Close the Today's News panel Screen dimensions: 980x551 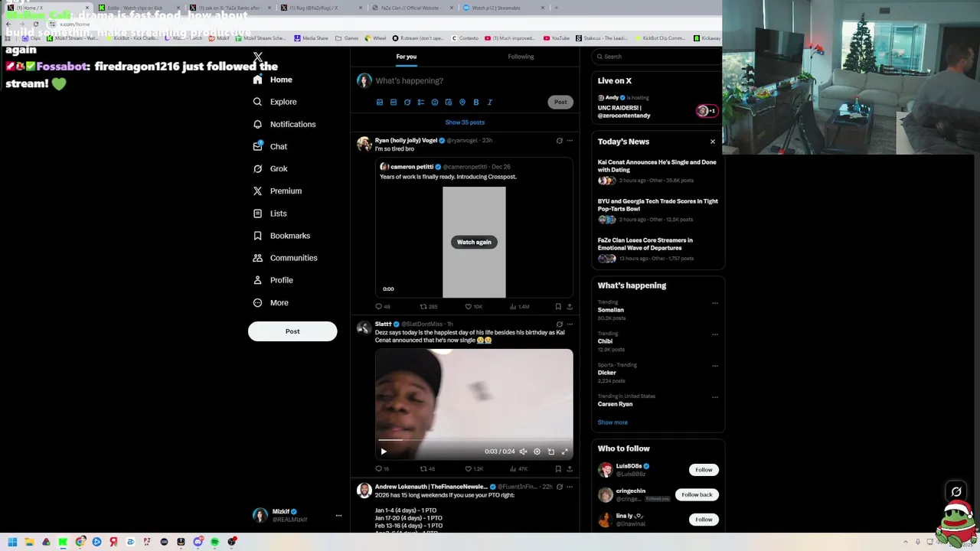(x=713, y=142)
